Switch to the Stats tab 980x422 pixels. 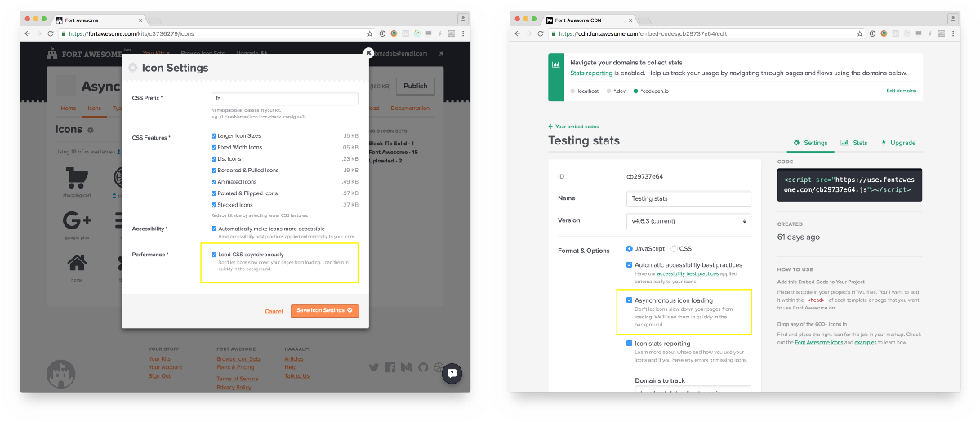pos(854,143)
